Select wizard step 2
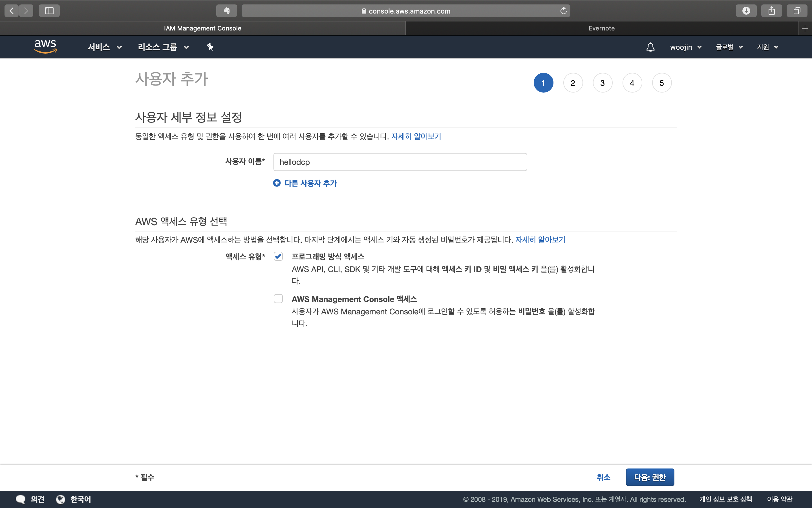The height and width of the screenshot is (508, 812). pyautogui.click(x=573, y=83)
